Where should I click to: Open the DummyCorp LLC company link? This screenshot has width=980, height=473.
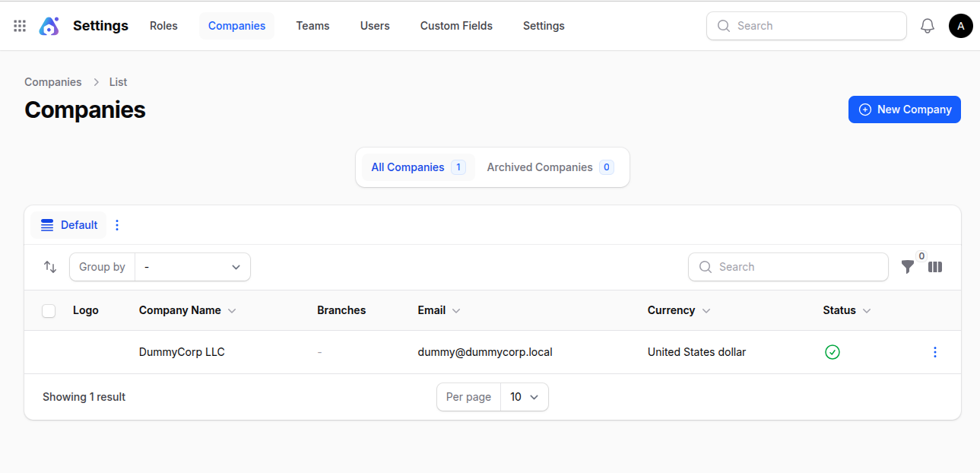182,352
